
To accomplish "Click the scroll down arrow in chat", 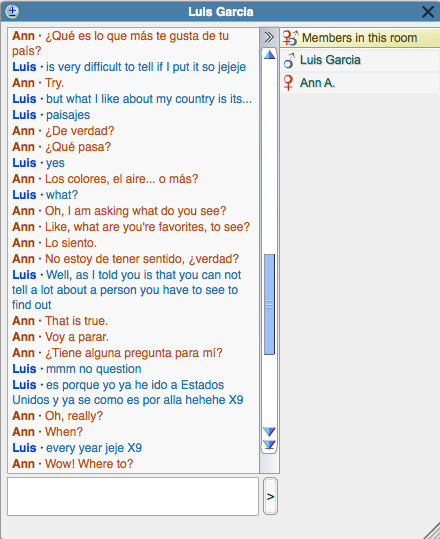I will [x=269, y=431].
